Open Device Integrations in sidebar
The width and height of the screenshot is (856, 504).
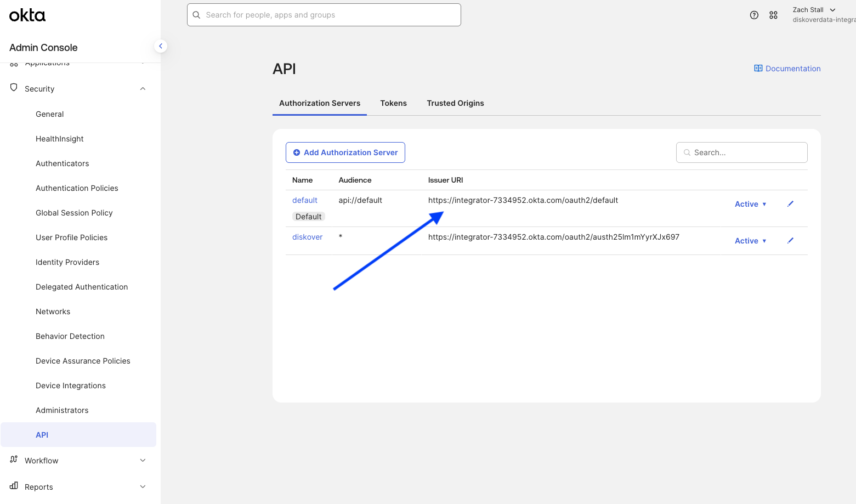coord(71,386)
